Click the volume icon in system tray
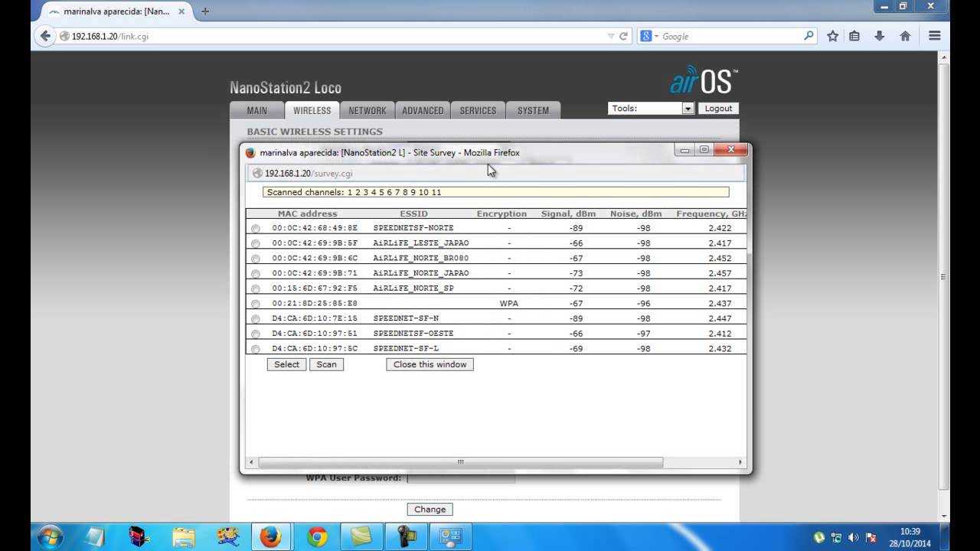The height and width of the screenshot is (551, 980). (853, 538)
